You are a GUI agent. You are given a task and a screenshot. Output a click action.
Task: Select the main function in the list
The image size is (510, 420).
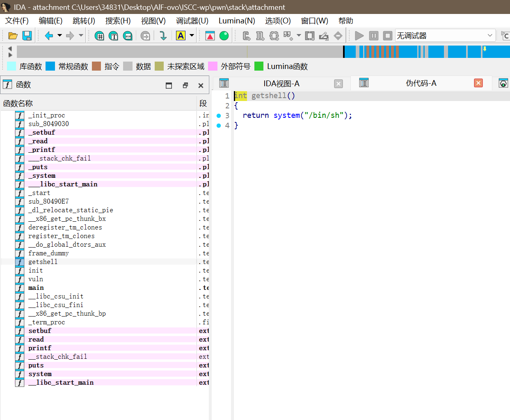105,288
